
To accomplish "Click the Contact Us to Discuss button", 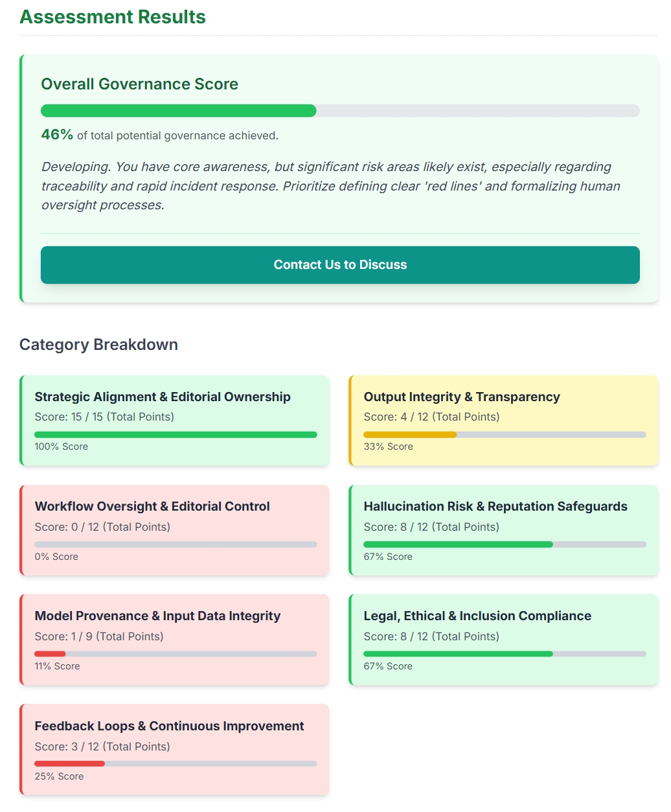I will (x=339, y=264).
